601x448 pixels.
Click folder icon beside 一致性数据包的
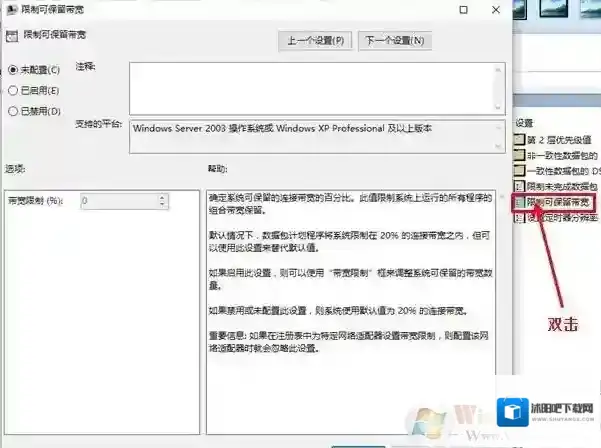pyautogui.click(x=519, y=171)
